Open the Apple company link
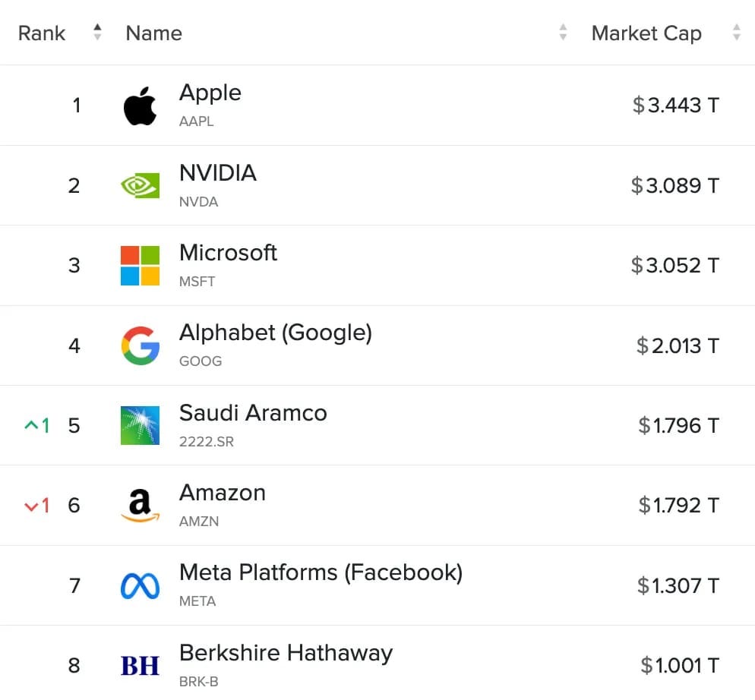Image resolution: width=755 pixels, height=700 pixels. (210, 93)
